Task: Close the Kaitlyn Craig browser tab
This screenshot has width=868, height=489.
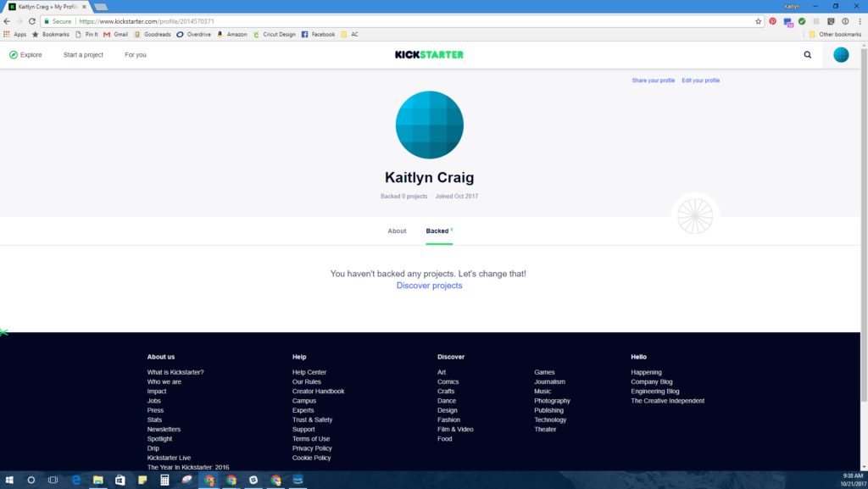Action: [84, 7]
